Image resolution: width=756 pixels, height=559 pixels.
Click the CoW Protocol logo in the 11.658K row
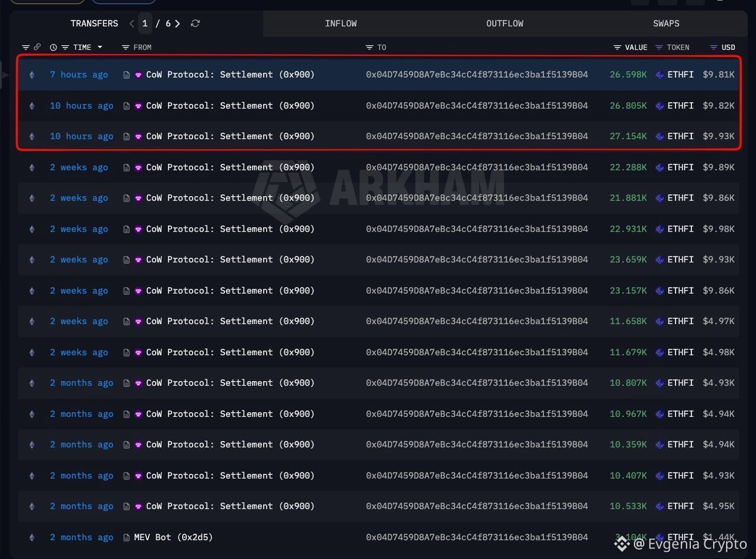[x=139, y=321]
